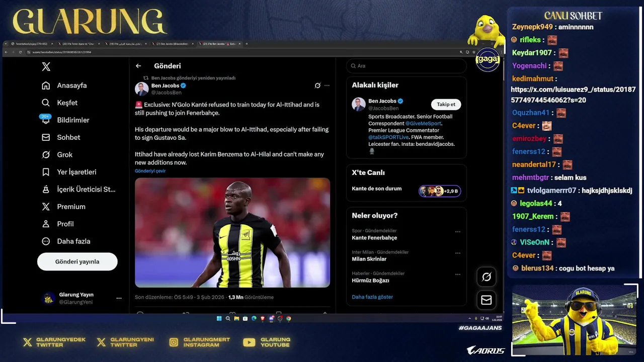Open the Keşfet explore page
The height and width of the screenshot is (362, 644).
coord(60,103)
